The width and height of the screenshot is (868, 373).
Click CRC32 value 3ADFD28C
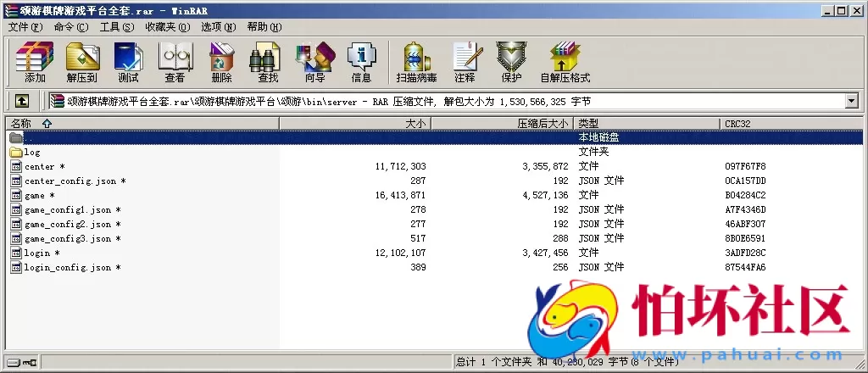(745, 253)
